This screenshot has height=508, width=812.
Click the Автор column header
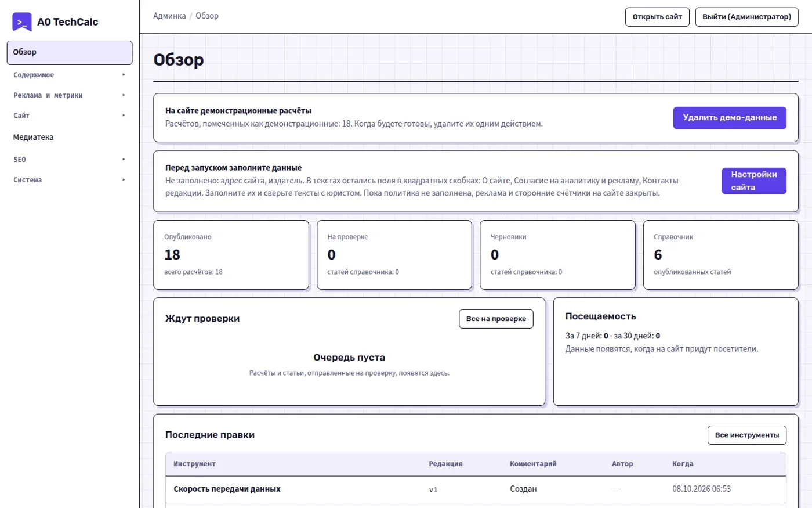point(622,464)
